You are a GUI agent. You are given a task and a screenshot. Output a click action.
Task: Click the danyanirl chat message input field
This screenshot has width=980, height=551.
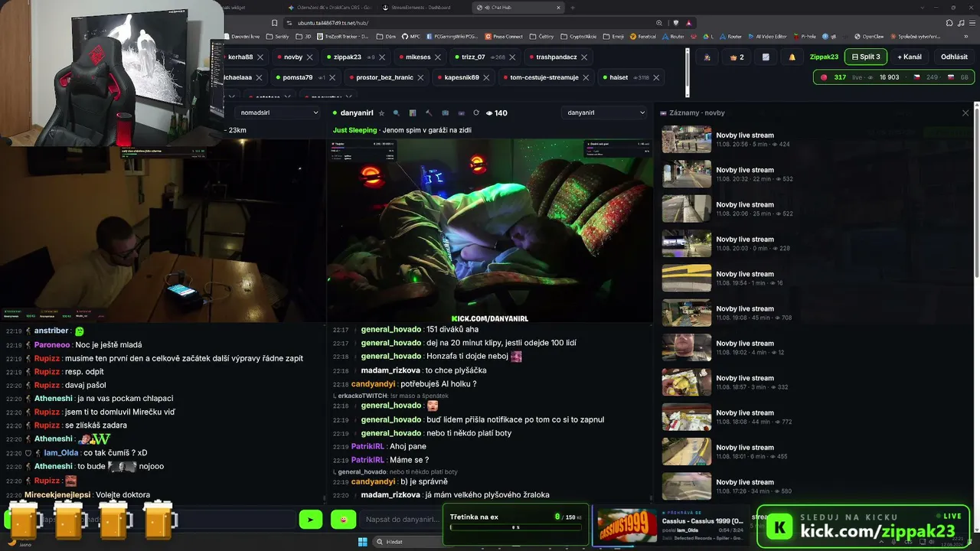(x=400, y=520)
